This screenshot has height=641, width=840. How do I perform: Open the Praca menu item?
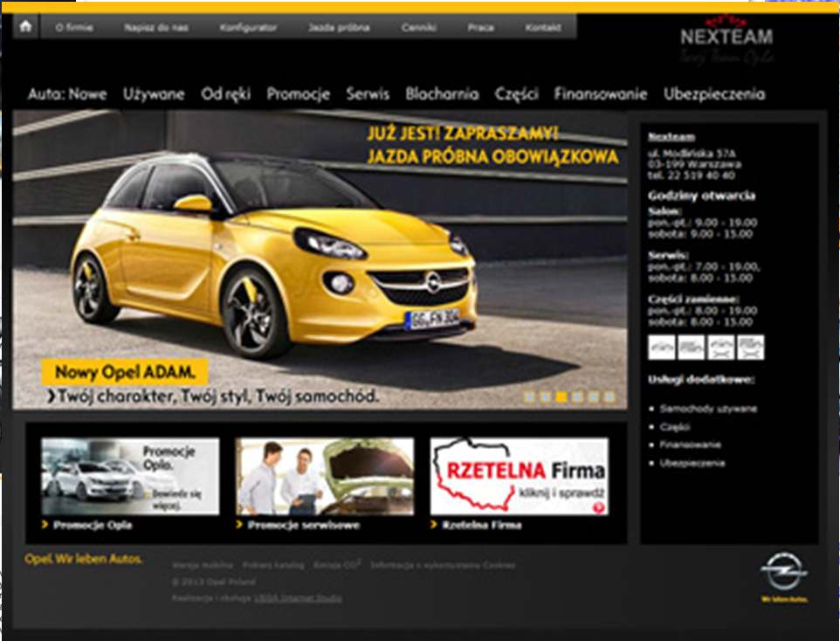pyautogui.click(x=480, y=27)
